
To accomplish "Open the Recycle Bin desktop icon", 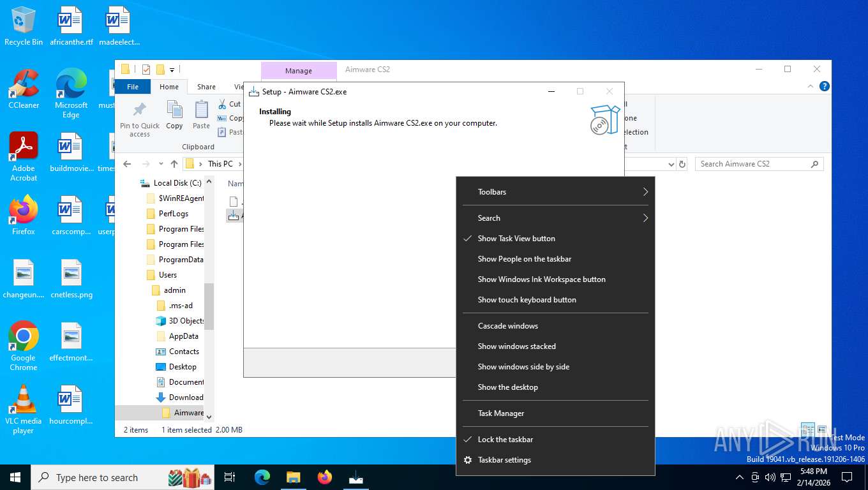I will [x=24, y=26].
